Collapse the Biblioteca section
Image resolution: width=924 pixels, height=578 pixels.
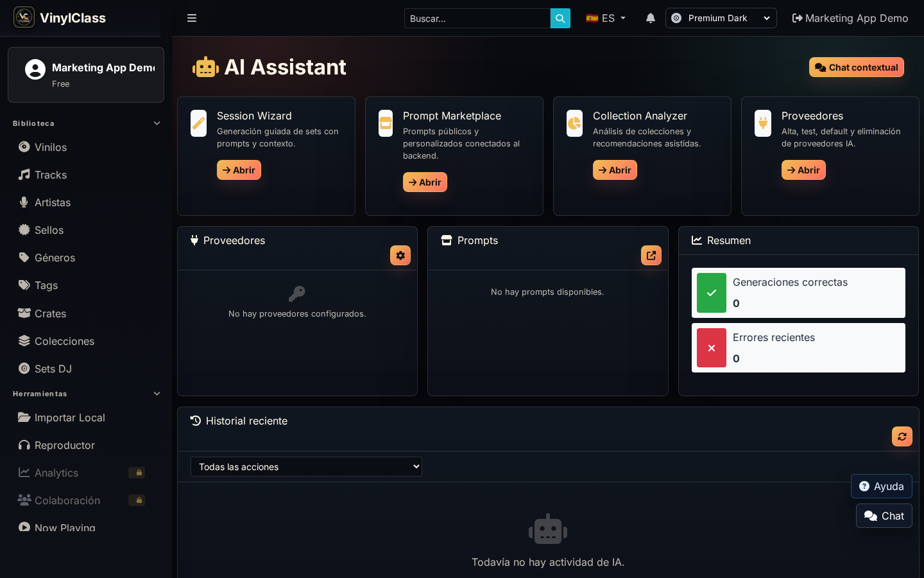(86, 123)
